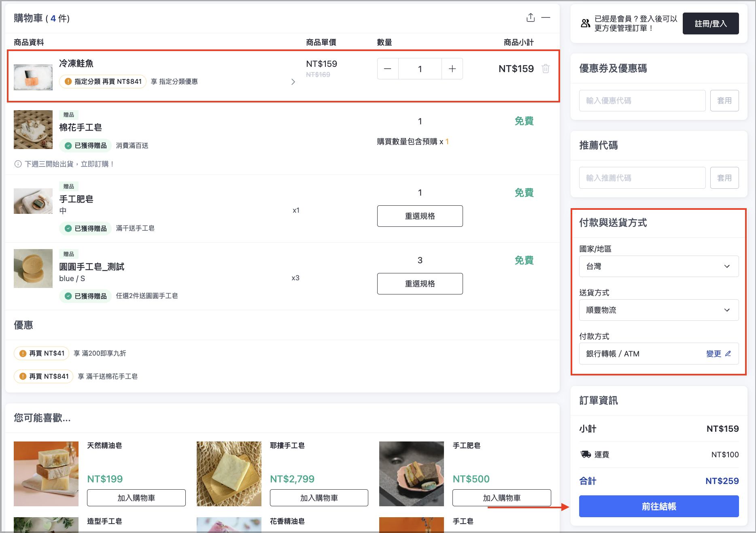
Task: Click the 運費 truck icon
Action: tap(586, 454)
